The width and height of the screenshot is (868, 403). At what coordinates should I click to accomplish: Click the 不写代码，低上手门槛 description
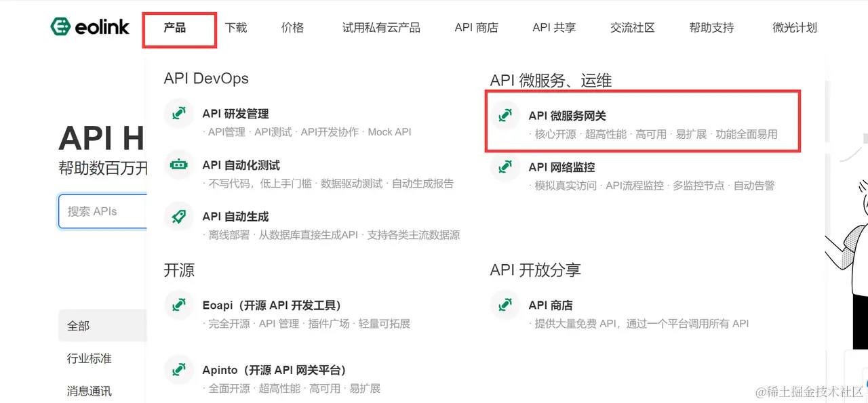click(328, 184)
